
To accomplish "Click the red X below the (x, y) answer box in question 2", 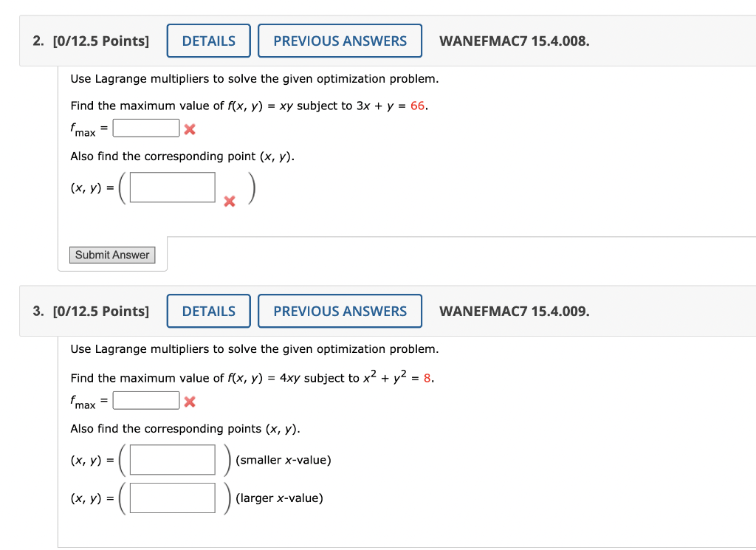I will point(229,201).
